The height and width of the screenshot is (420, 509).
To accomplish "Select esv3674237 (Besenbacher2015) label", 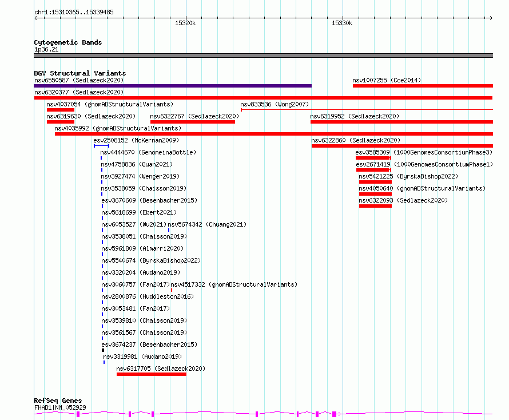I will (x=149, y=344).
